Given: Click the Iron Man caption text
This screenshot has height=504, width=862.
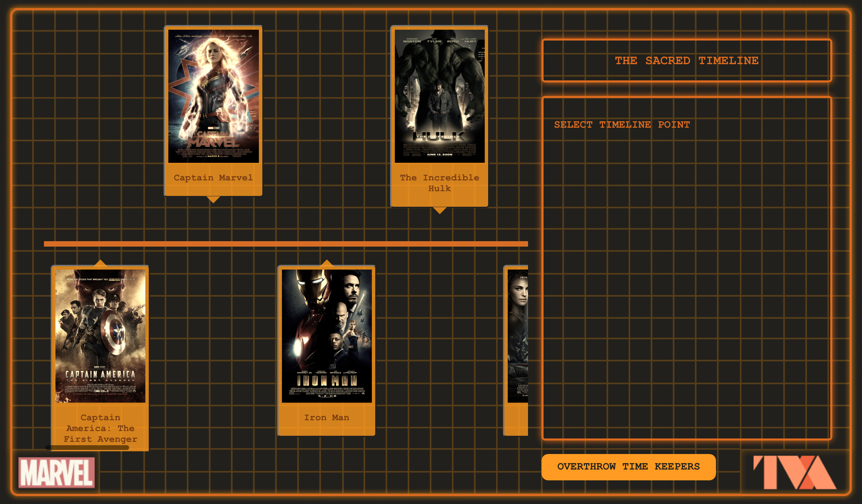Looking at the screenshot, I should tap(327, 418).
